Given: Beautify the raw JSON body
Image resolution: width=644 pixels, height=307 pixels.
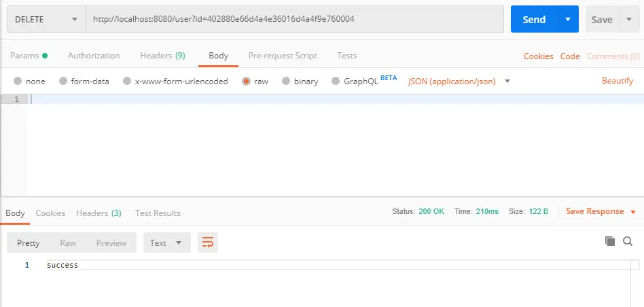Looking at the screenshot, I should point(618,80).
